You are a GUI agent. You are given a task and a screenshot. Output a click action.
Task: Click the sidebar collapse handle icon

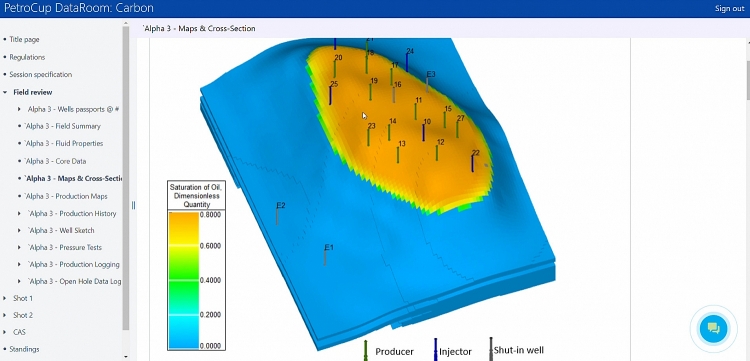pyautogui.click(x=133, y=205)
